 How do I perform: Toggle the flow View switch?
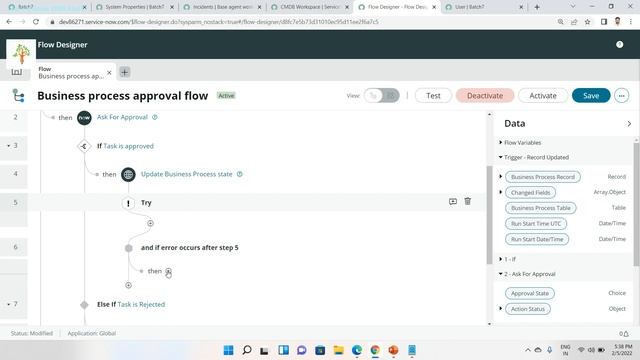[382, 96]
